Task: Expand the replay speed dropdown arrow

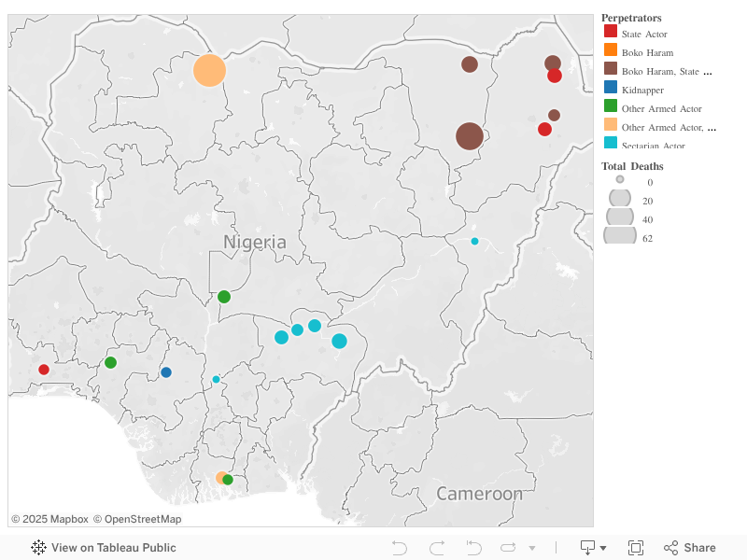Action: coord(532,548)
